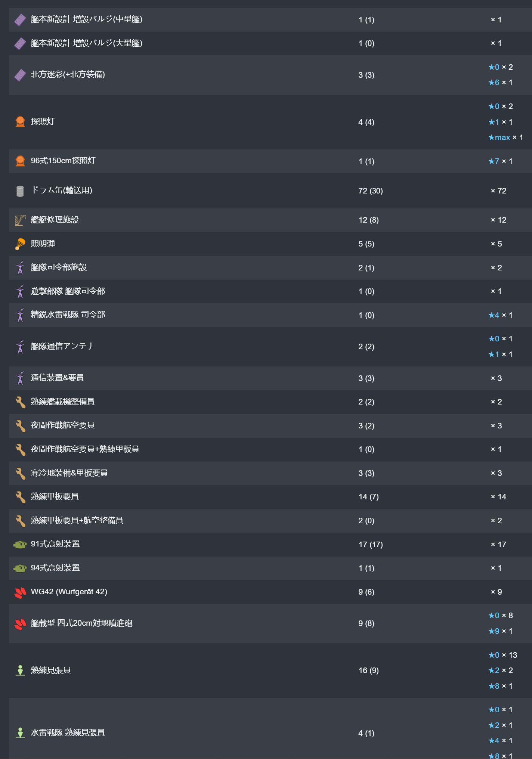This screenshot has width=532, height=759.
Task: Click the green director icon for 91式高射装置
Action: [x=20, y=545]
